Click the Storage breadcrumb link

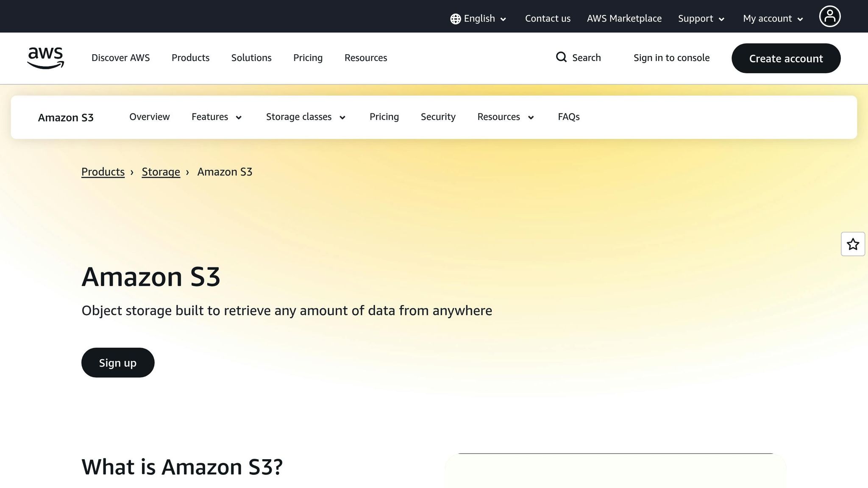coord(161,172)
